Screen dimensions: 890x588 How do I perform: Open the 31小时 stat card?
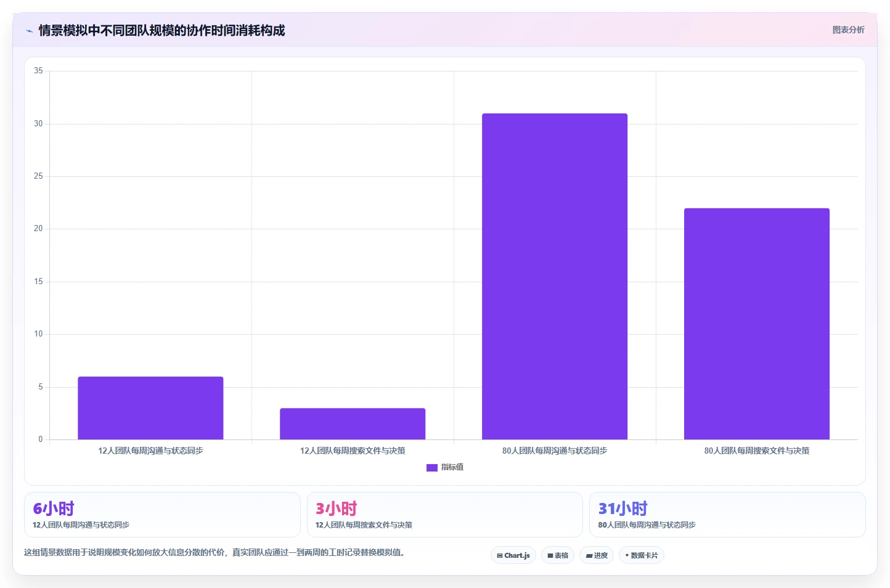pos(727,515)
